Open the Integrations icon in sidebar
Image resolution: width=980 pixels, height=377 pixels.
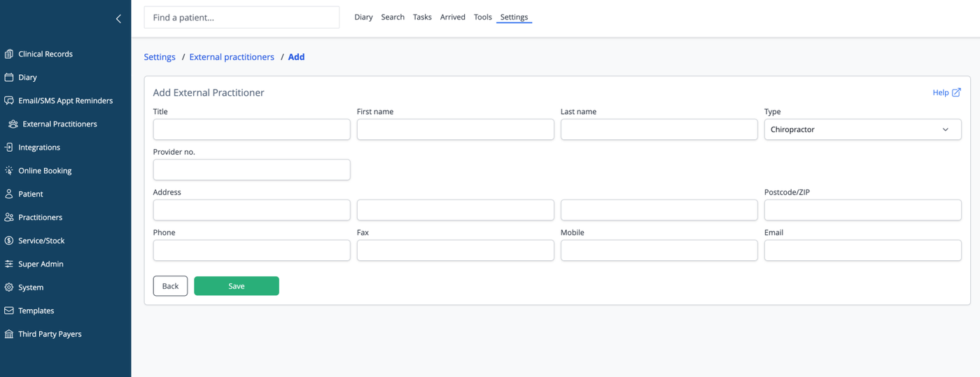pyautogui.click(x=9, y=147)
